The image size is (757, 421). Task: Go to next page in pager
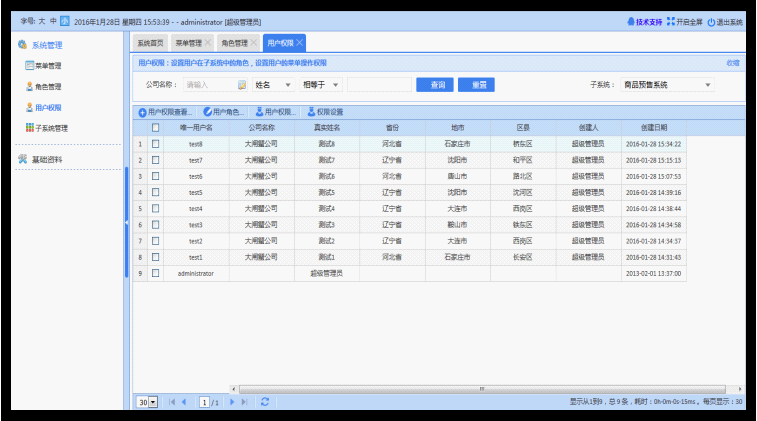click(232, 402)
